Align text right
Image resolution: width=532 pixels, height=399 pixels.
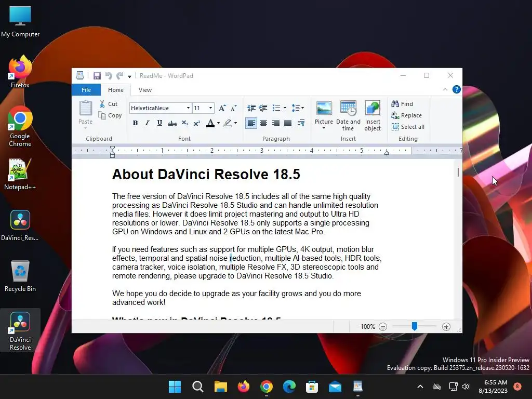(x=275, y=123)
